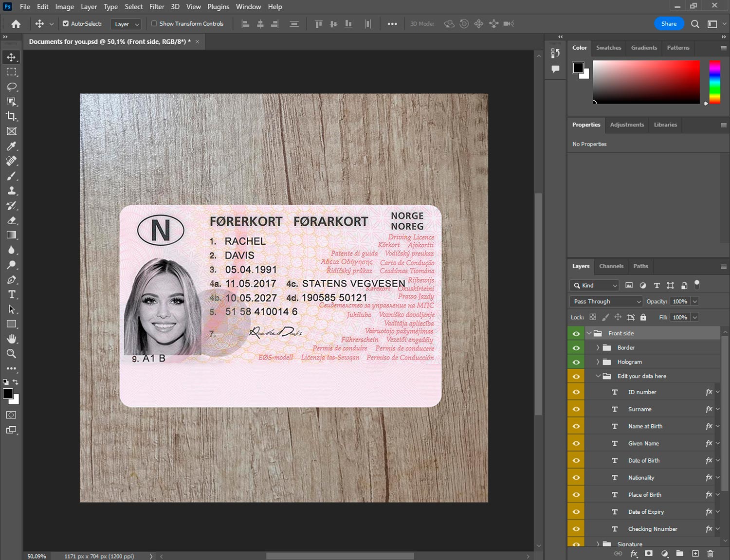
Task: Switch to the Channels tab
Action: click(x=611, y=266)
